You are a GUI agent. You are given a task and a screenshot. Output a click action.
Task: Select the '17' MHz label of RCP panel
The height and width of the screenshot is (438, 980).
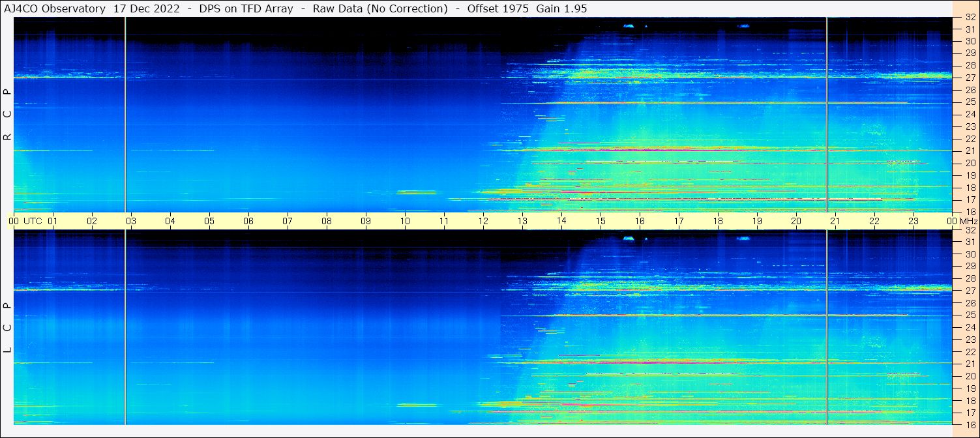[x=970, y=199]
